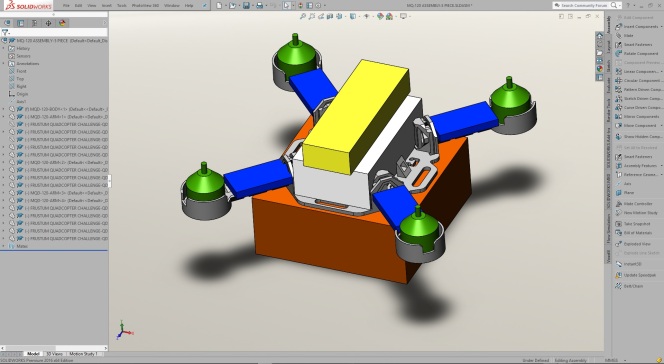Activate the Move Component tool
This screenshot has height=364, width=664.
[x=636, y=126]
